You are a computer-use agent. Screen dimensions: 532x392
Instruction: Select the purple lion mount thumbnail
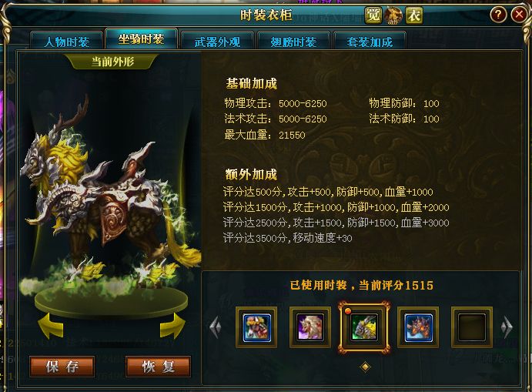point(309,327)
